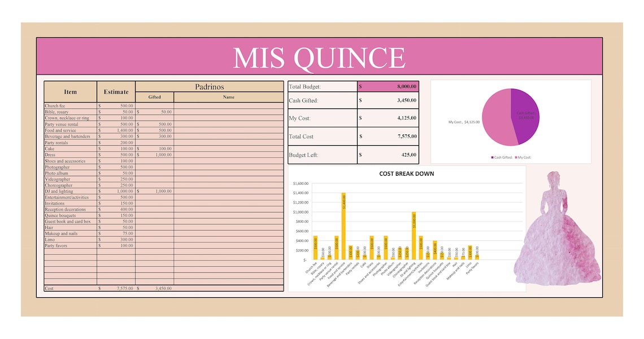Select the Cake estimate cell of 100.00
Image resolution: width=644 pixels, height=339 pixels.
point(116,149)
